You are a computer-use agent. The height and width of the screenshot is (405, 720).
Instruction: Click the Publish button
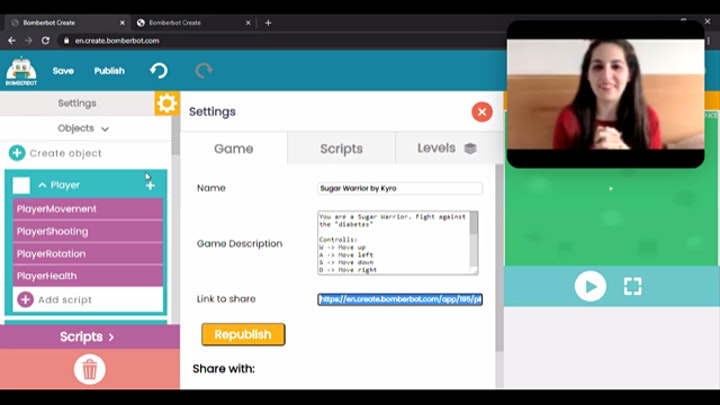[x=109, y=71]
